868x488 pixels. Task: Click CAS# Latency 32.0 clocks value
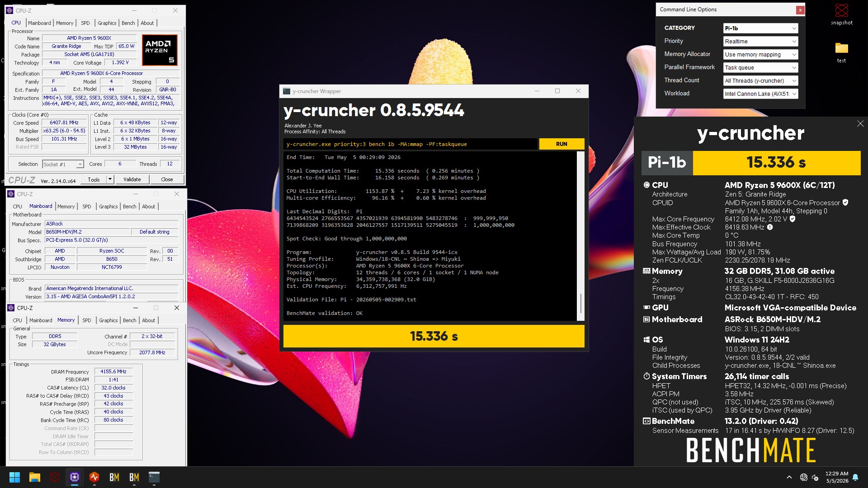[113, 388]
